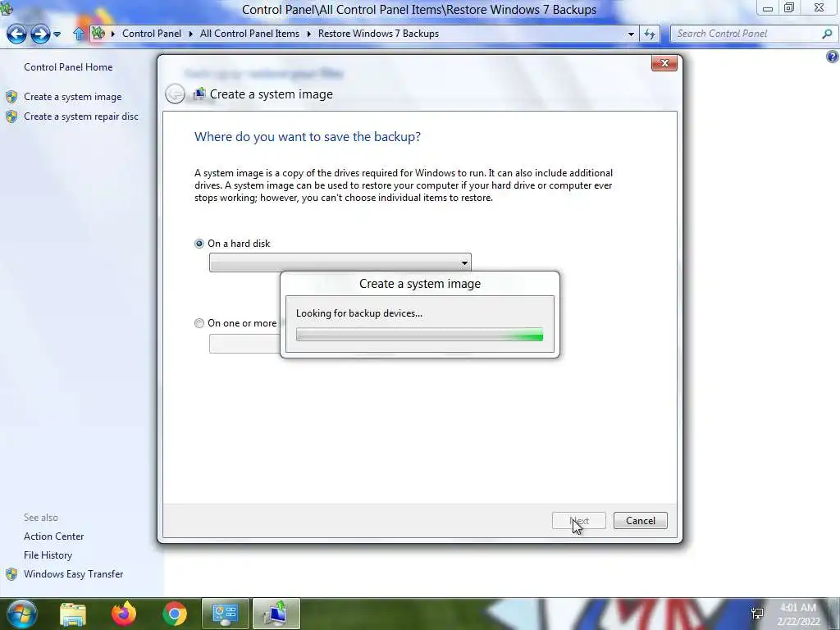
Task: Click Create a system image sidebar link
Action: pyautogui.click(x=72, y=97)
